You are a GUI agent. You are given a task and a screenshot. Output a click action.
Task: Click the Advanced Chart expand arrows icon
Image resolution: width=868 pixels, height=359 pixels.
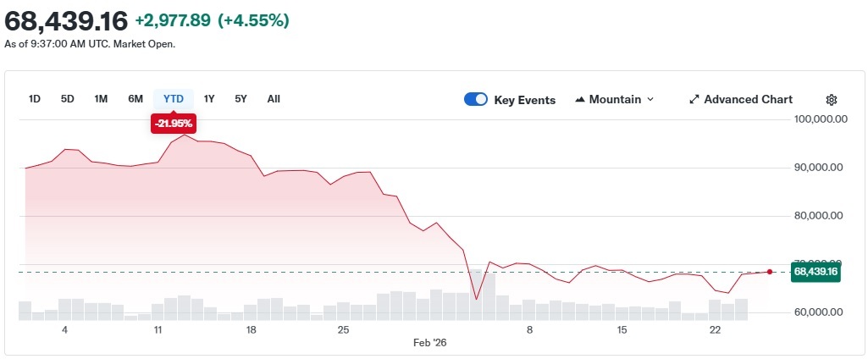(x=694, y=100)
